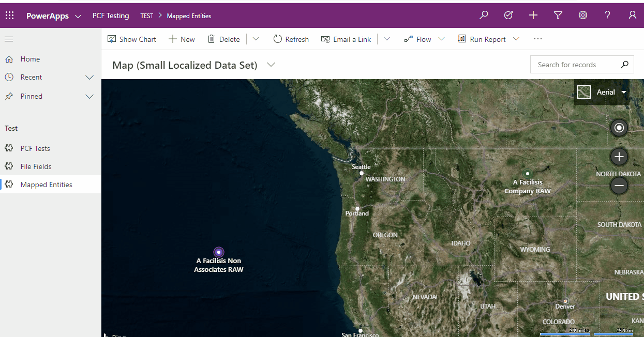Open the more commands ellipsis
This screenshot has width=644, height=337.
click(x=538, y=39)
